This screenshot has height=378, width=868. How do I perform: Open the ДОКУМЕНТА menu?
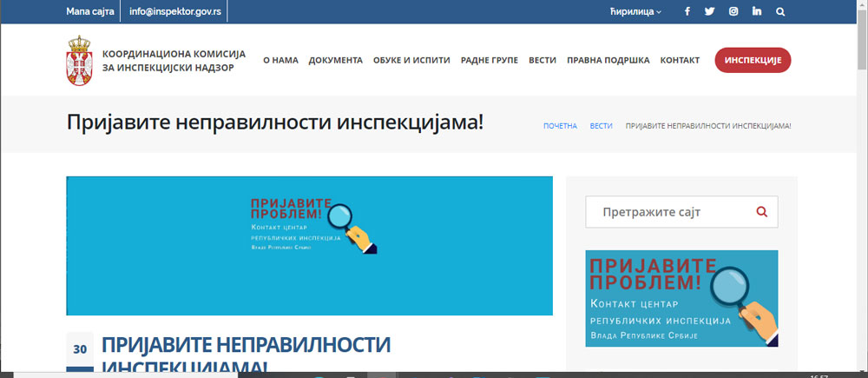(x=335, y=61)
